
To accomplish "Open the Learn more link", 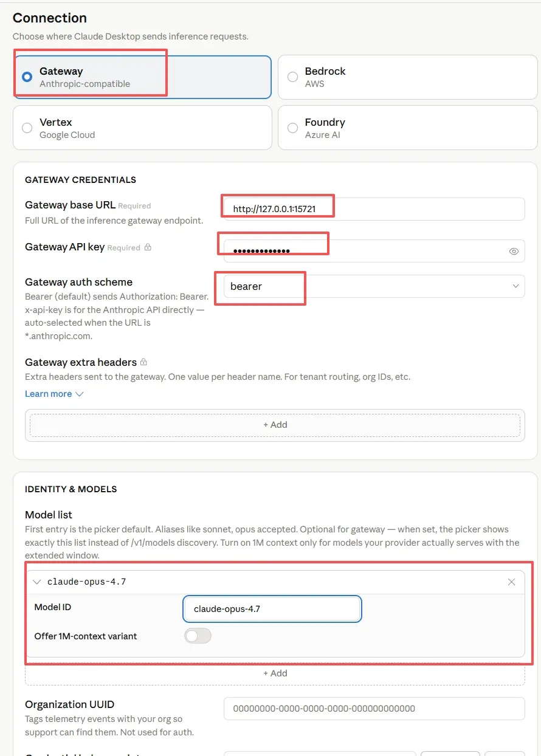I will [49, 394].
